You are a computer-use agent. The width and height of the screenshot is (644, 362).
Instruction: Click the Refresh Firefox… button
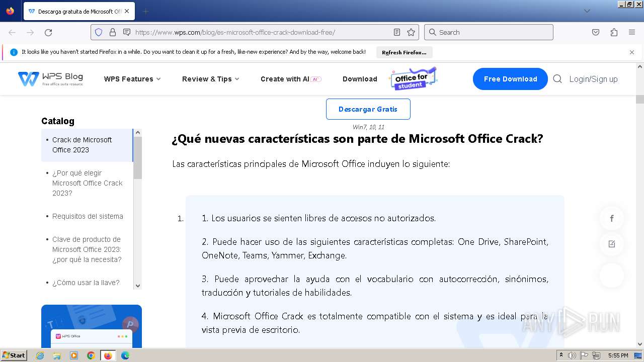[x=404, y=52]
